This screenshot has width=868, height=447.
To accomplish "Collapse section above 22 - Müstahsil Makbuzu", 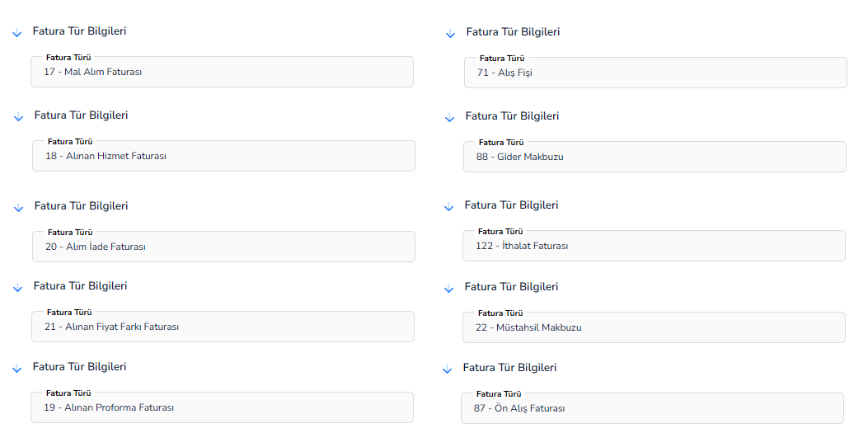I will (x=449, y=289).
